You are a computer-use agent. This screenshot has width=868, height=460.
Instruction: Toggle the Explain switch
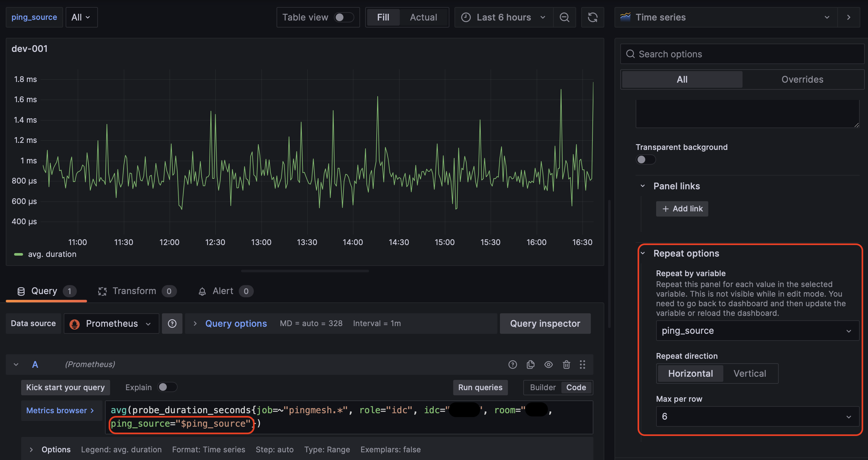(x=167, y=387)
